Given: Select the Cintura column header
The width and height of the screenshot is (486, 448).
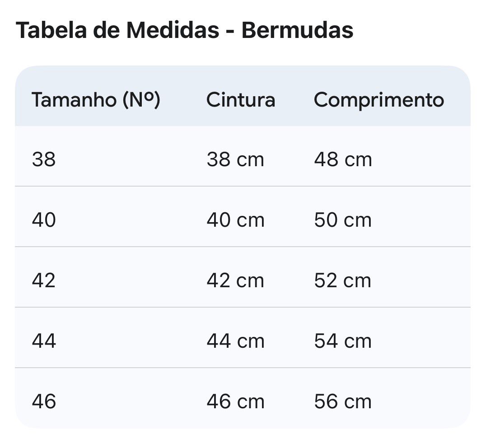Looking at the screenshot, I should [241, 100].
